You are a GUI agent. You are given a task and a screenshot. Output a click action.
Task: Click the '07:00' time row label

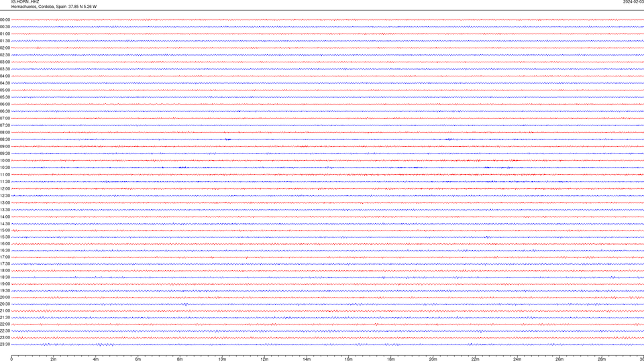click(x=5, y=119)
